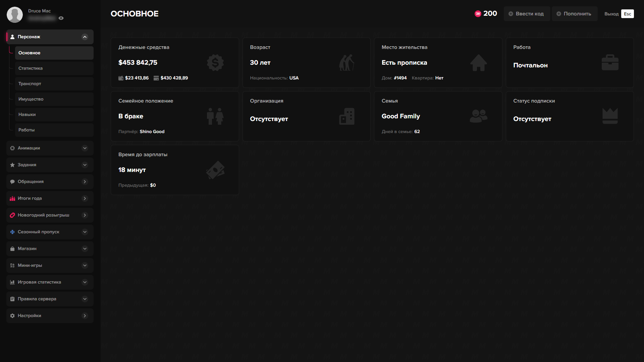Click the Esc exit key button
This screenshot has width=644, height=362.
pos(627,14)
